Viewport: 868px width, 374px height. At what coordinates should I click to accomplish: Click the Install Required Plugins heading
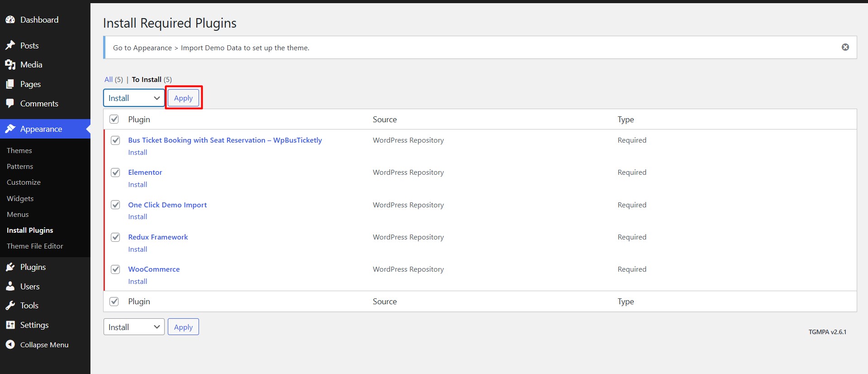click(x=170, y=23)
